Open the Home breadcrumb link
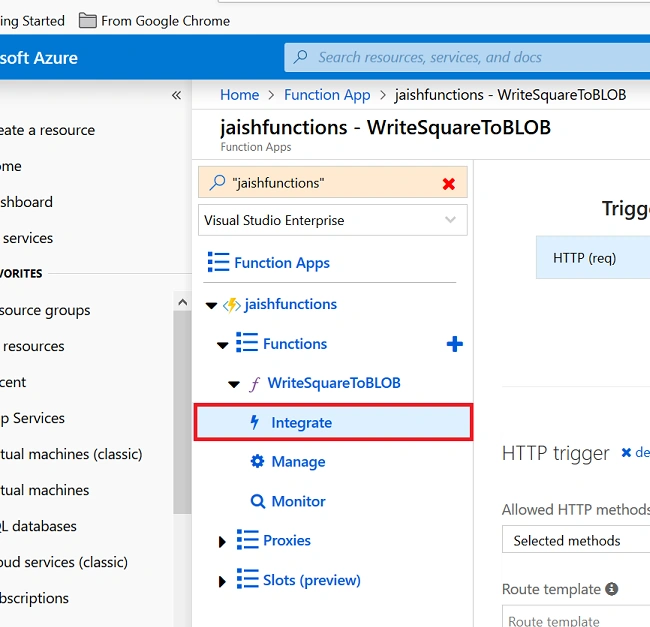 [x=239, y=95]
